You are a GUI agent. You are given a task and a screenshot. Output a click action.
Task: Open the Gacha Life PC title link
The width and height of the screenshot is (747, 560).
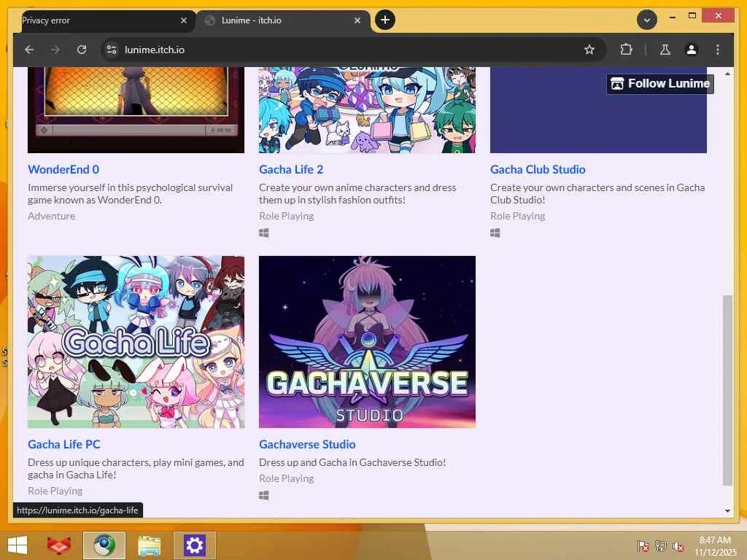(64, 444)
